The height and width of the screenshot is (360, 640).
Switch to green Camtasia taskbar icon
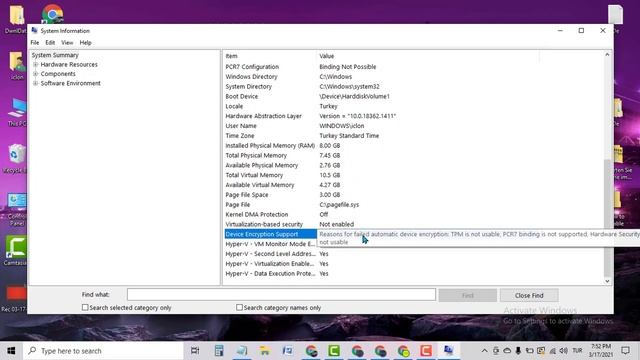(334, 351)
